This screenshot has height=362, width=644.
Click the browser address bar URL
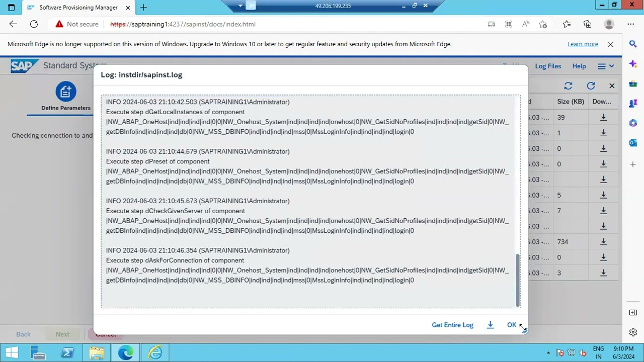[183, 24]
